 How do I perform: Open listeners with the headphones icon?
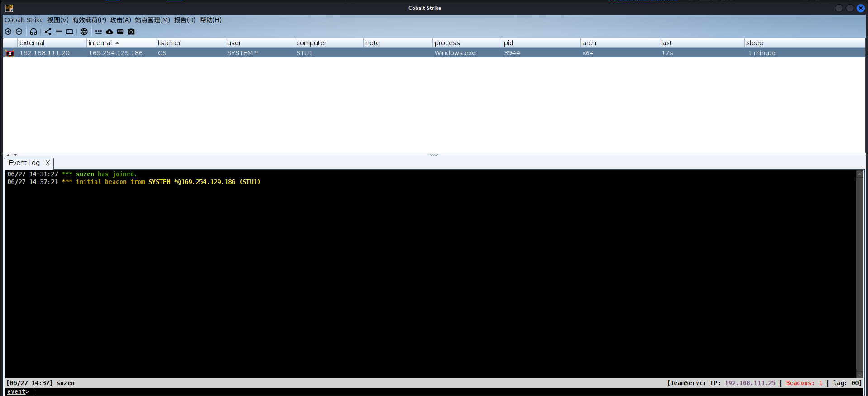pyautogui.click(x=33, y=32)
